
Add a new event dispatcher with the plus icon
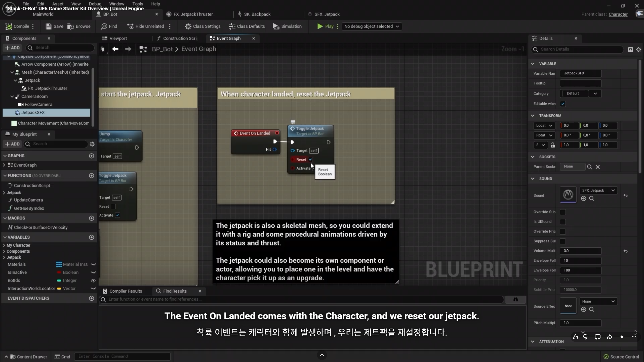pyautogui.click(x=92, y=298)
